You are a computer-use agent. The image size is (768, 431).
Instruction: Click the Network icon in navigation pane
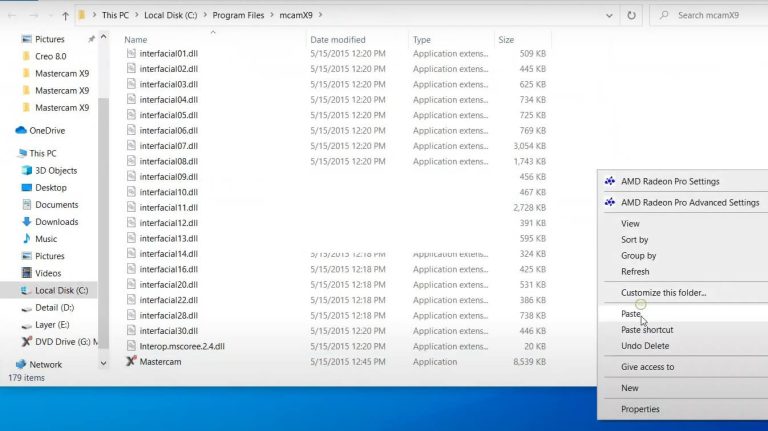(21, 365)
